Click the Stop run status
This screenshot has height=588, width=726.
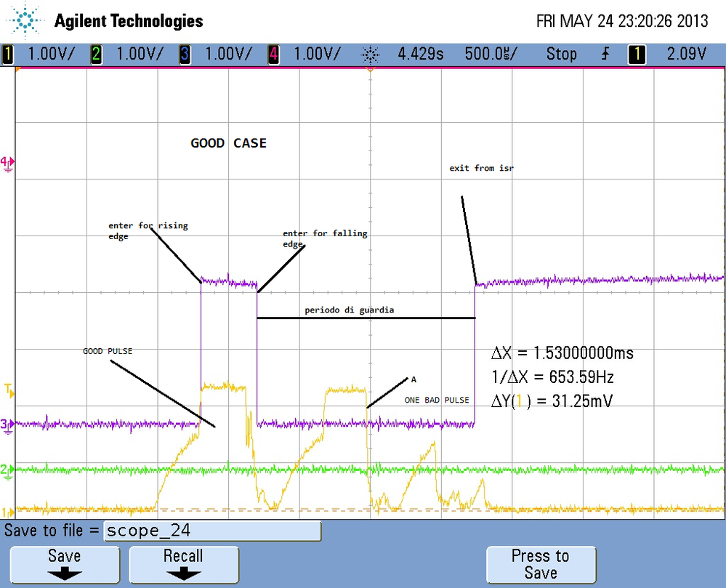point(561,55)
